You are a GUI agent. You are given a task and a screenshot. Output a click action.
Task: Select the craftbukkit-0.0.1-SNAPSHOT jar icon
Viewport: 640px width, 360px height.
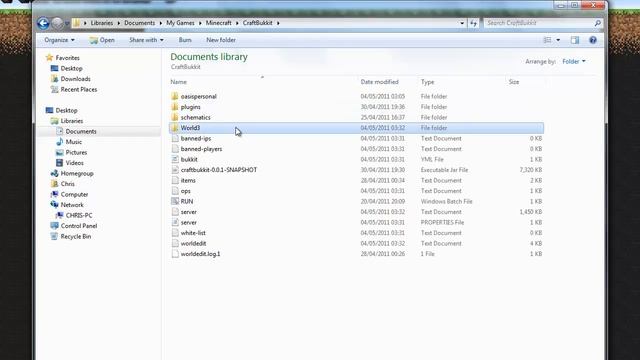coord(175,170)
